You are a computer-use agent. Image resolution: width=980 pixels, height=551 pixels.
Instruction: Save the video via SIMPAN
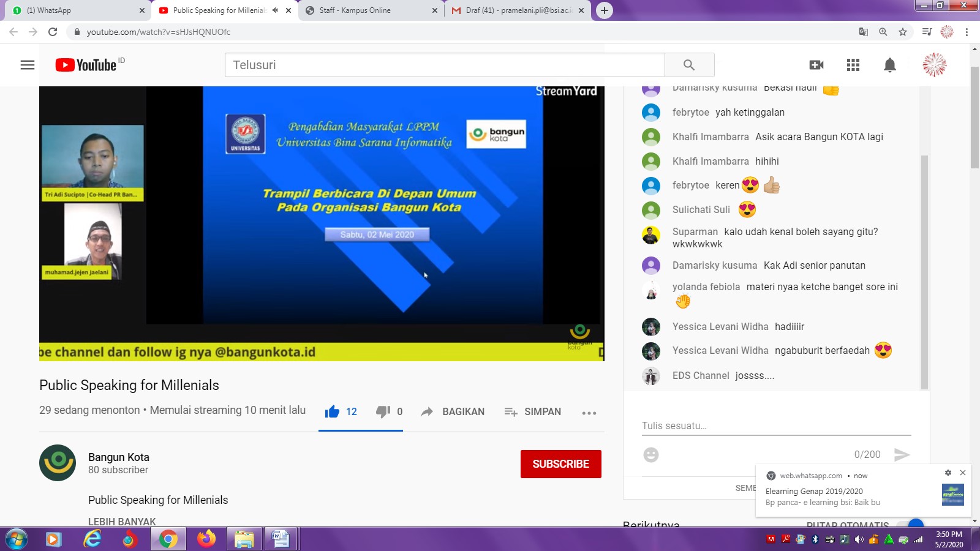[532, 411]
